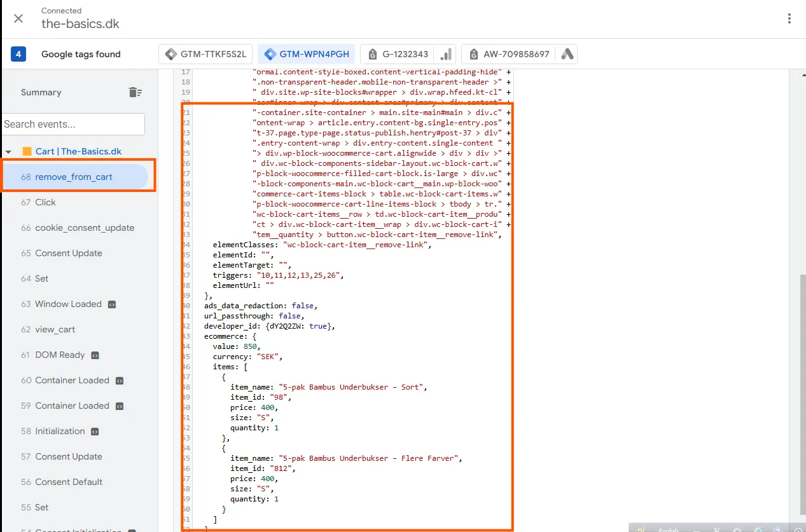Click the code icon beside Window Loaded
The height and width of the screenshot is (532, 806).
click(x=112, y=304)
